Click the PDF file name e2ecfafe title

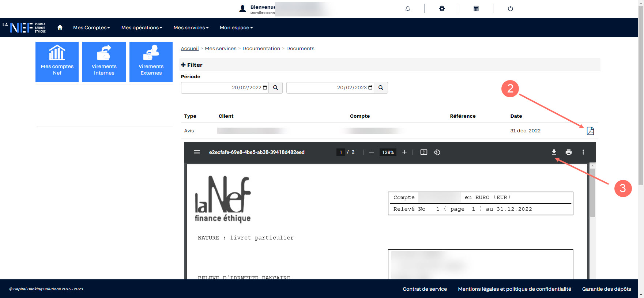[x=257, y=152]
